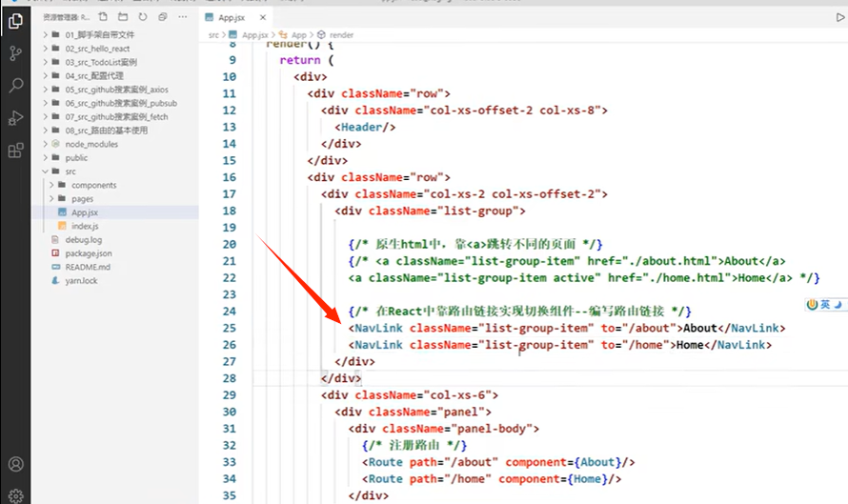Click the "/about" to attribute value on line 25
Image resolution: width=848 pixels, height=504 pixels.
[x=649, y=329]
